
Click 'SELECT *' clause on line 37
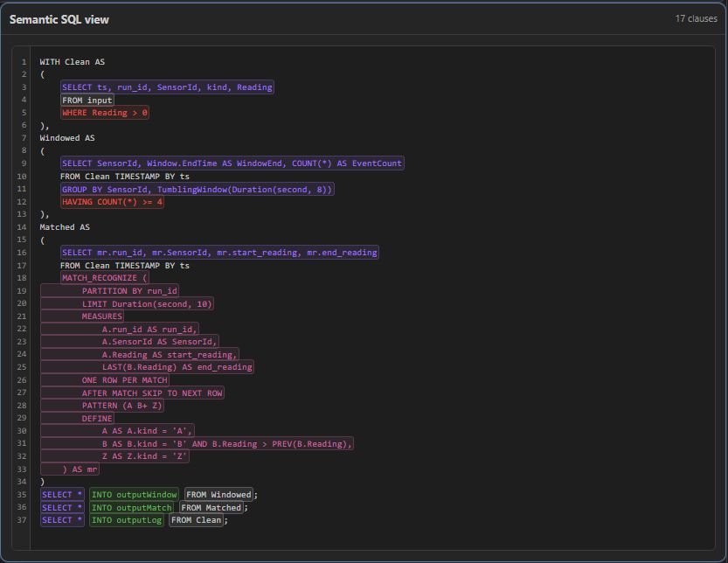(62, 520)
